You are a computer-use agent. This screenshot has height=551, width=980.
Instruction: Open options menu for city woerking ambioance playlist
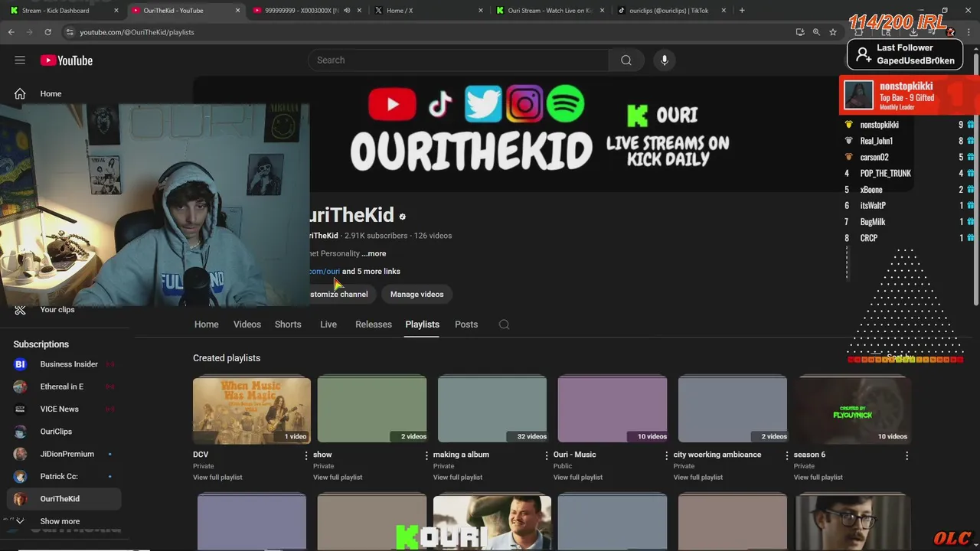(787, 455)
